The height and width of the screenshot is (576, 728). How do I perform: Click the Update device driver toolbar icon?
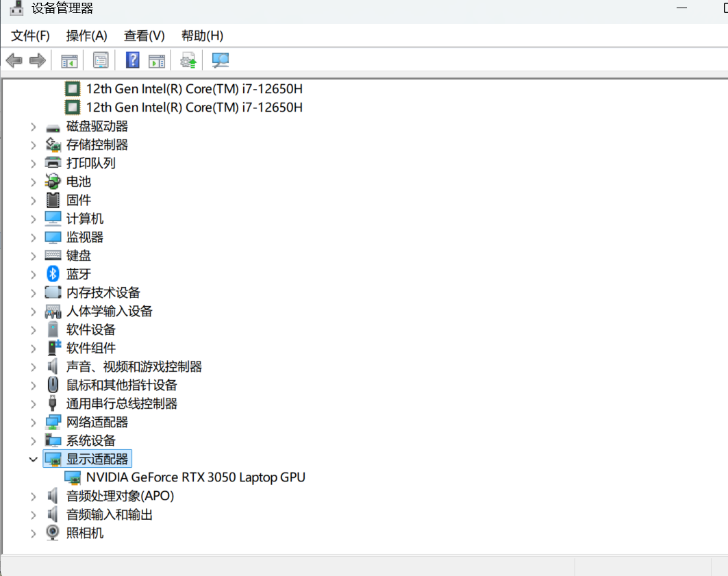(188, 60)
